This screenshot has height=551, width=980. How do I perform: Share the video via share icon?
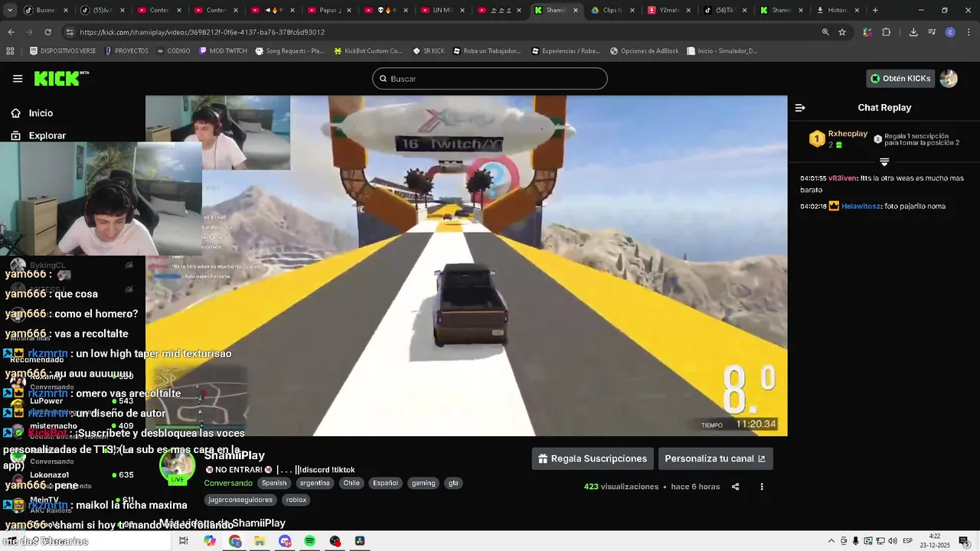point(735,487)
